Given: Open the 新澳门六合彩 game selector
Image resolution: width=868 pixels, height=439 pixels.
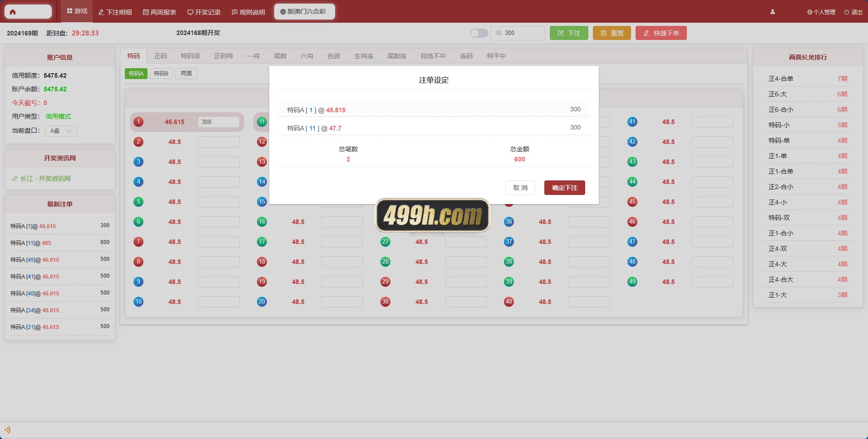Looking at the screenshot, I should click(304, 12).
